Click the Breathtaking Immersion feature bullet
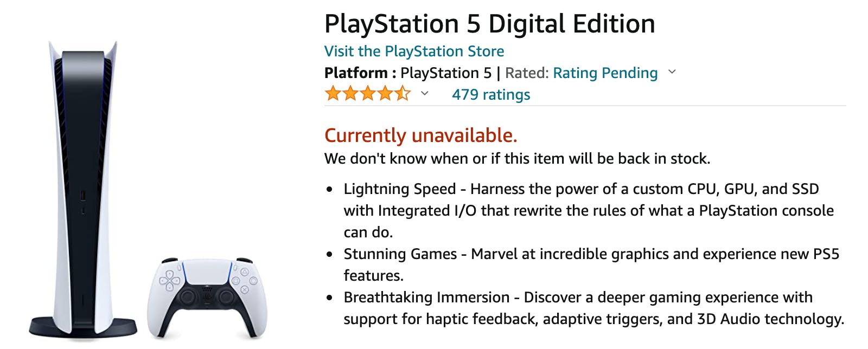 pos(593,308)
